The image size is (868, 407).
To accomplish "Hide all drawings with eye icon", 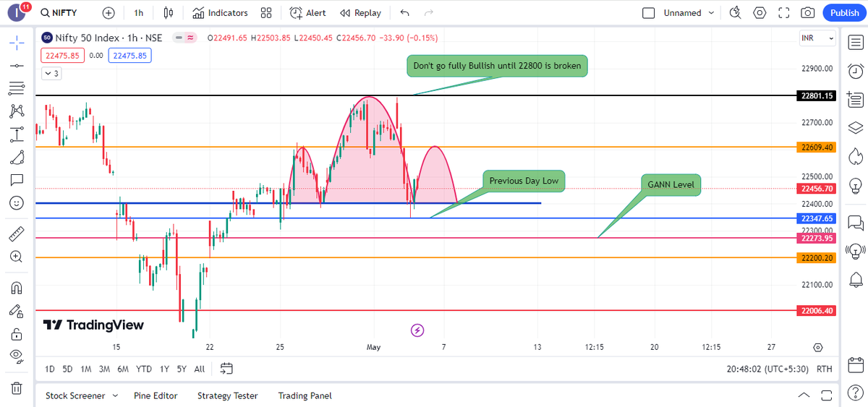I will (17, 356).
